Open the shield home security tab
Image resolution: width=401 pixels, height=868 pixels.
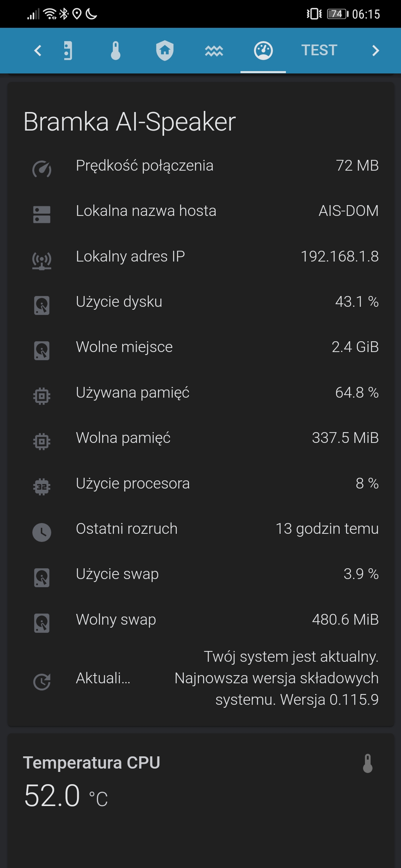tap(165, 50)
